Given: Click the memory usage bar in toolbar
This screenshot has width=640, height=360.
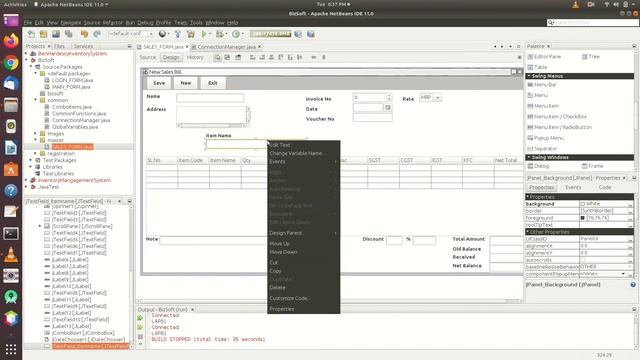Looking at the screenshot, I should (271, 34).
